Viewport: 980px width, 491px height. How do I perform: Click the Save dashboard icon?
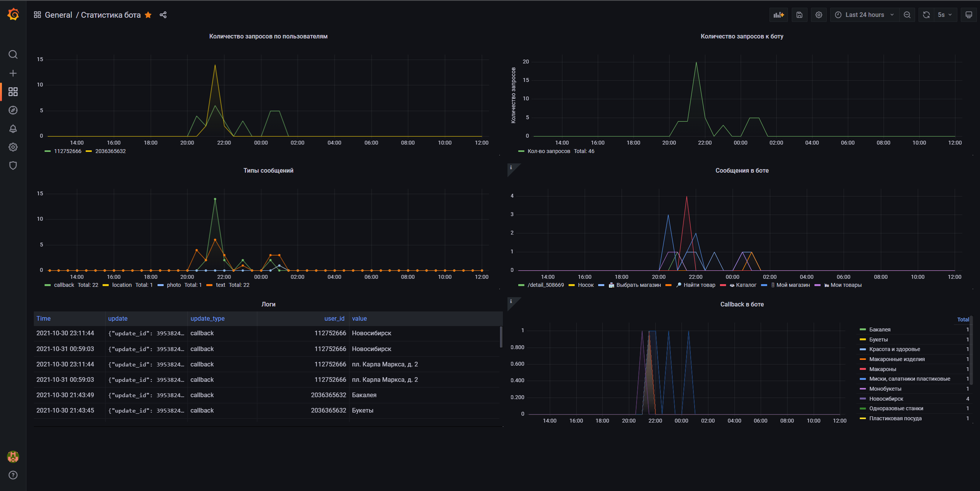click(799, 15)
